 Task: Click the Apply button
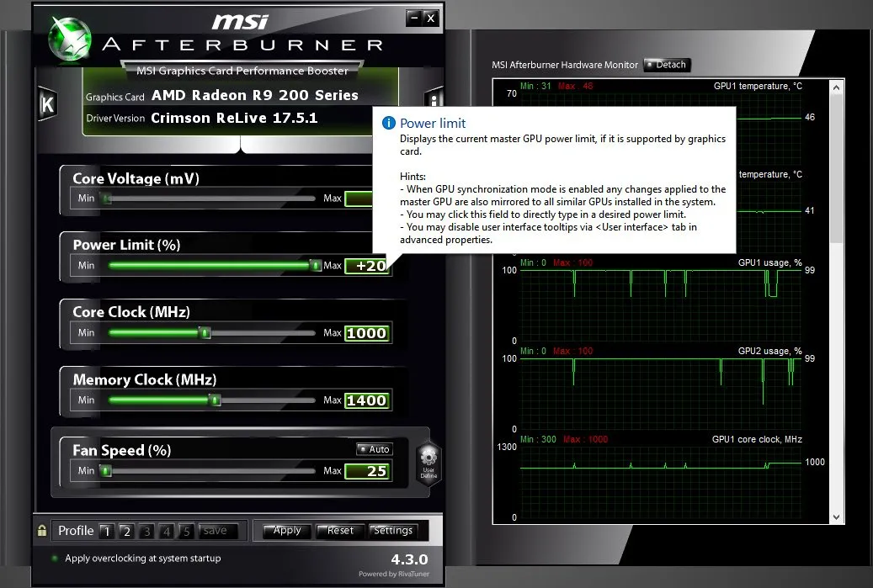(286, 531)
